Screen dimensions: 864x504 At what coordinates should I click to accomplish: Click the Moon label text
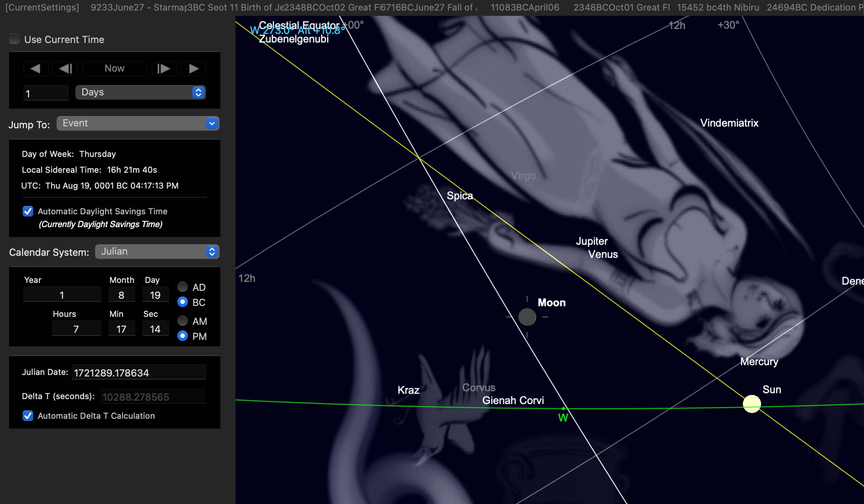(x=552, y=303)
